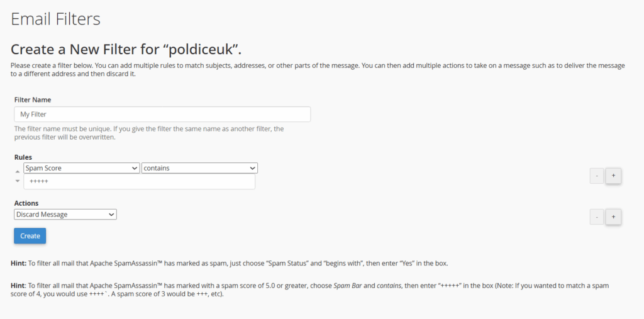644x319 pixels.
Task: Open the Discard Message action dropdown
Action: pyautogui.click(x=65, y=215)
